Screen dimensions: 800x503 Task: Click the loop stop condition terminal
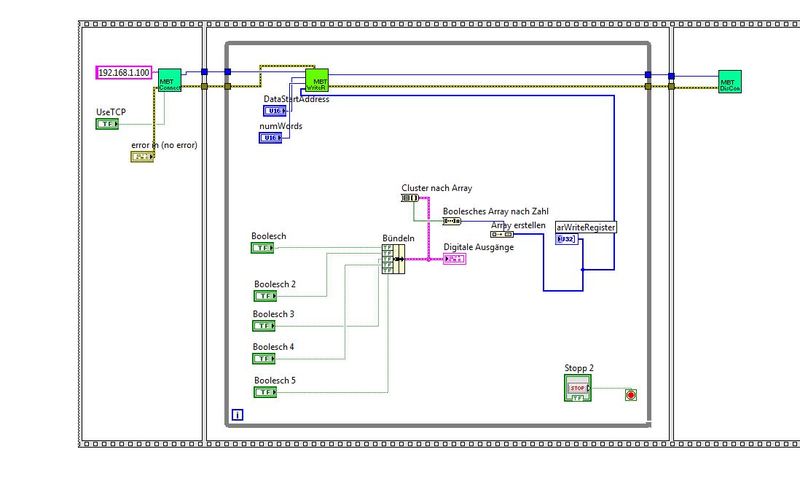pos(631,395)
